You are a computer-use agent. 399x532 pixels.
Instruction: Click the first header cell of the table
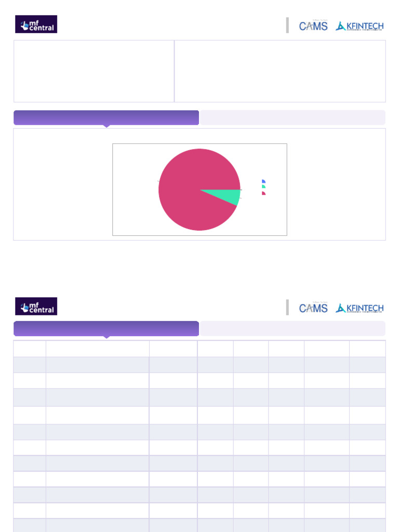point(30,349)
